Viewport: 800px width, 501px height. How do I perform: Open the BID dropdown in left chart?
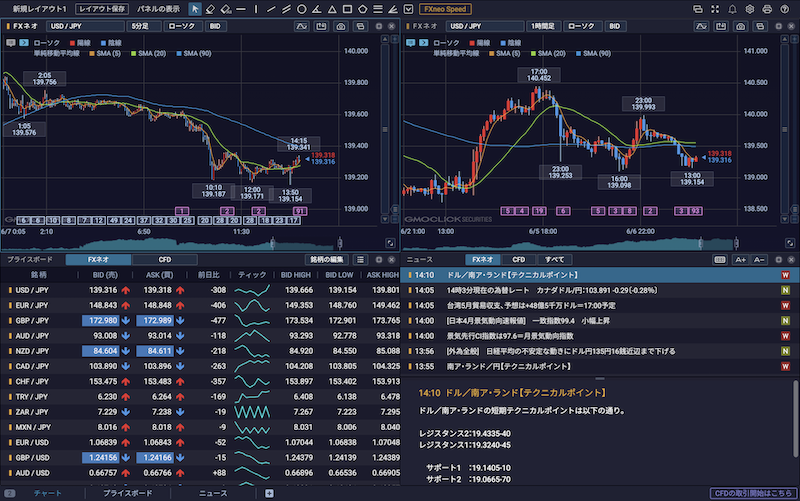point(216,26)
